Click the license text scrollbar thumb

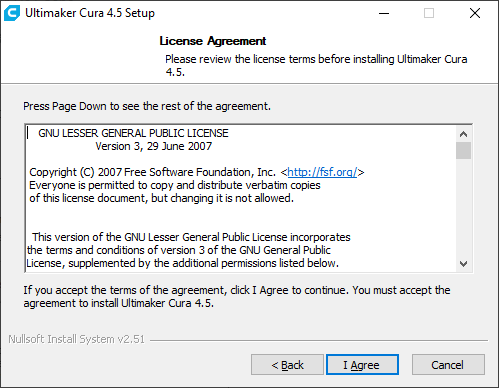tap(463, 150)
